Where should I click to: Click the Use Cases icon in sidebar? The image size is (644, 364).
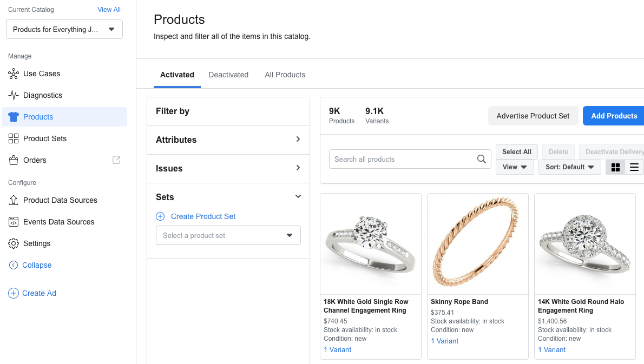14,74
